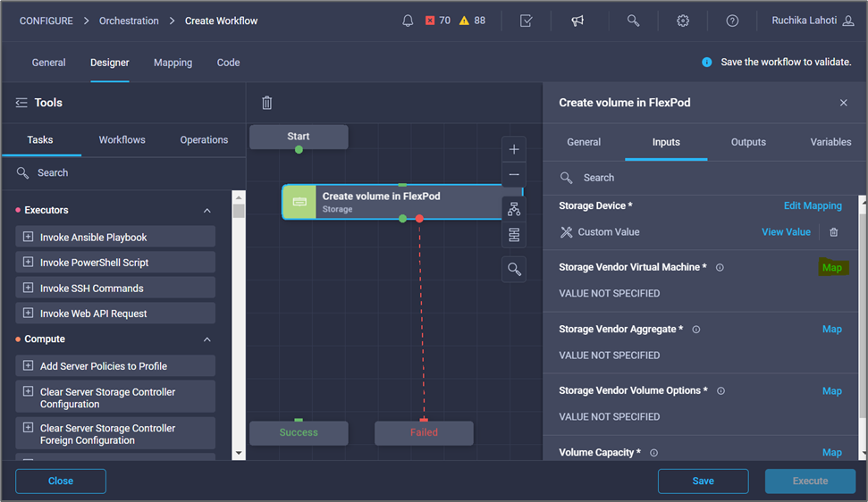
Task: Collapse the Tools panel with toggle icon
Action: (21, 103)
